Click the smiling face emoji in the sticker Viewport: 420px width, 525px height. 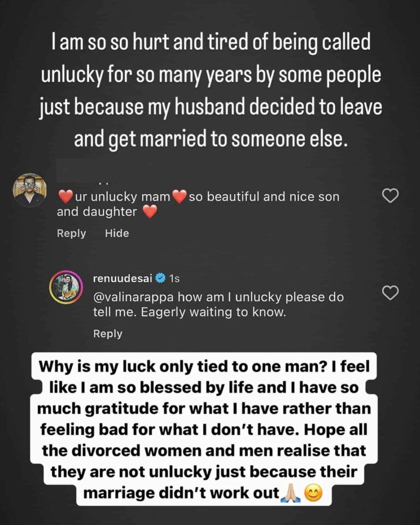[312, 493]
